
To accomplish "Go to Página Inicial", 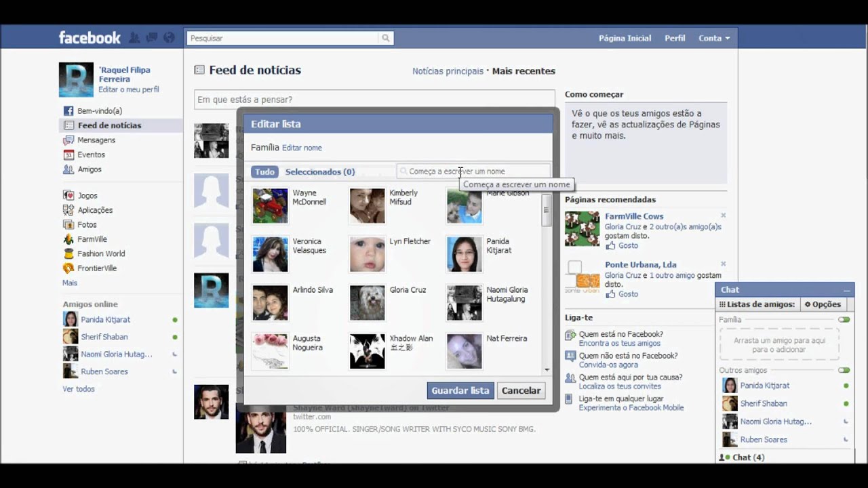I will (625, 38).
